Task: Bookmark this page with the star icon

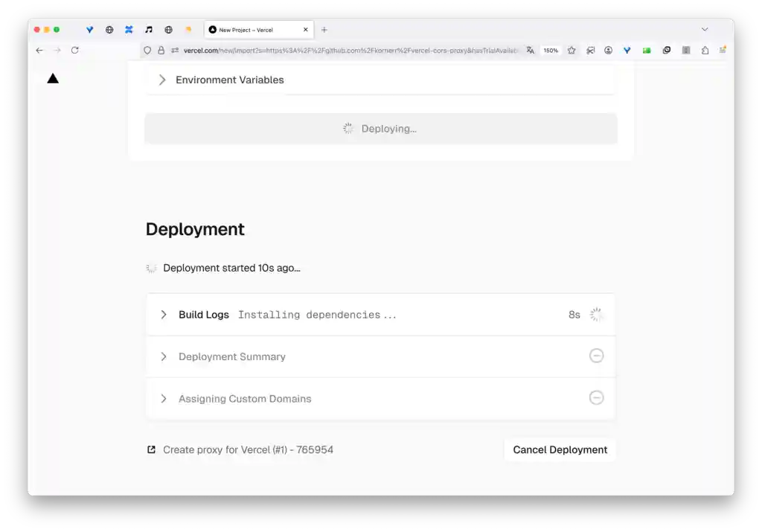Action: [571, 50]
